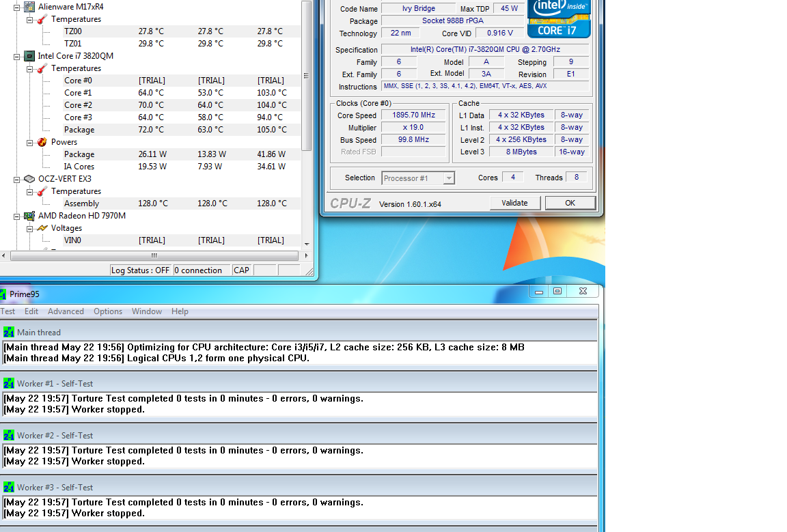This screenshot has width=787, height=532.
Task: Open the Advanced menu in Prime95
Action: point(66,311)
